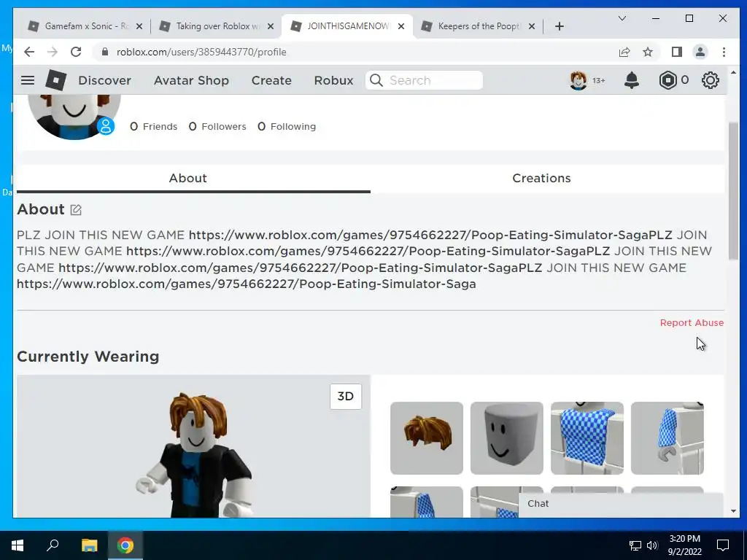Open Windows taskbar search
The width and height of the screenshot is (747, 560).
[x=53, y=545]
